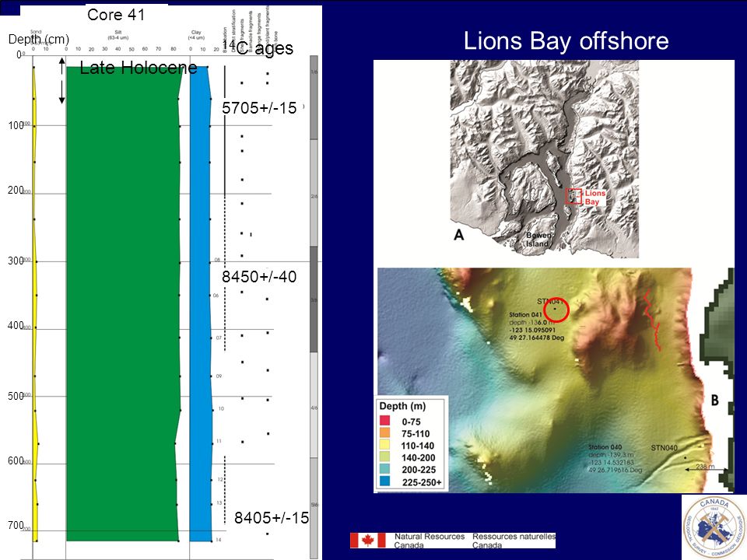
Task: Click the 'Clay' column header
Action: (196, 35)
